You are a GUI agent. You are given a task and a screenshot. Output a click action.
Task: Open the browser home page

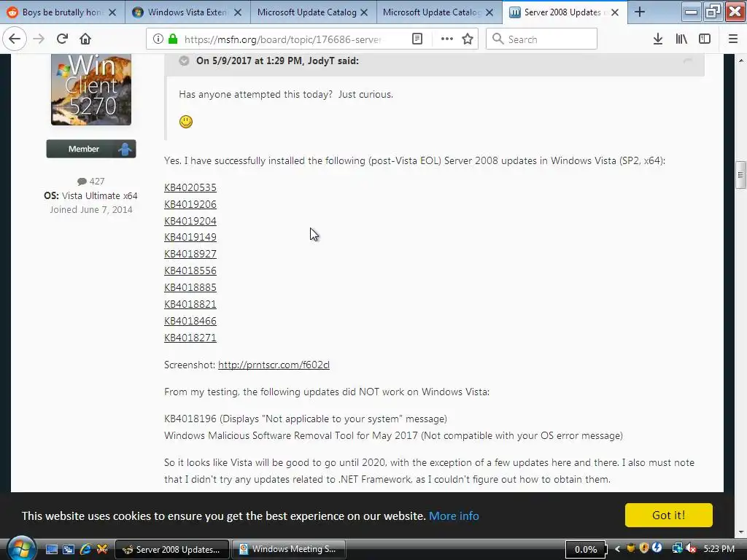point(85,39)
